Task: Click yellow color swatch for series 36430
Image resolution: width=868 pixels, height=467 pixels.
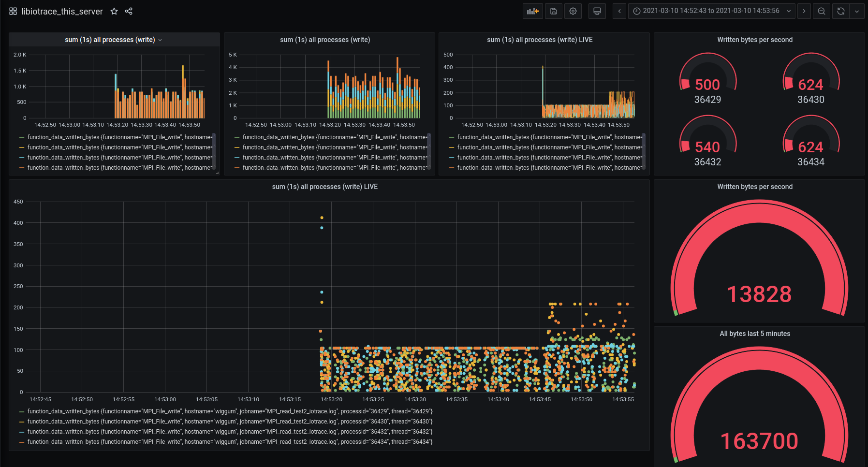Action: click(x=21, y=422)
